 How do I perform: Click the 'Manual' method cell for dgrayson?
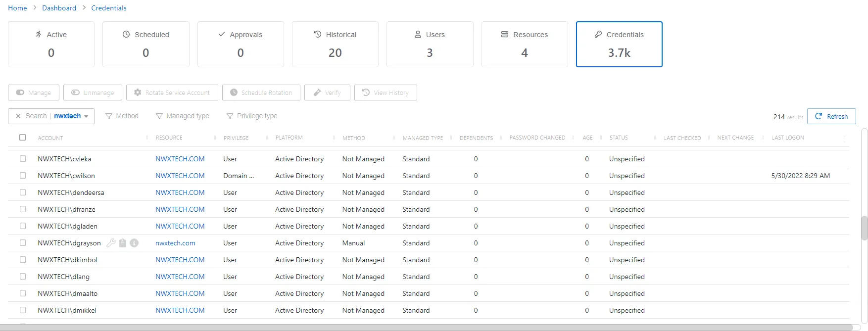click(x=353, y=243)
